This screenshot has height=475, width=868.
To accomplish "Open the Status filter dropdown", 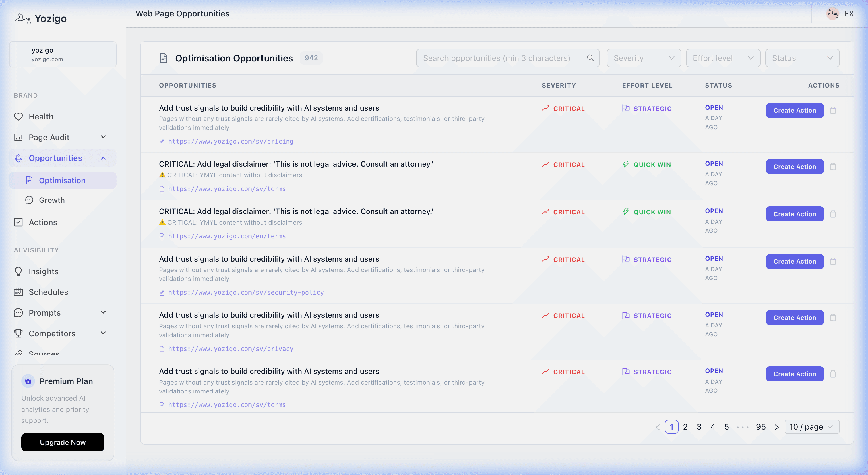I will [802, 58].
